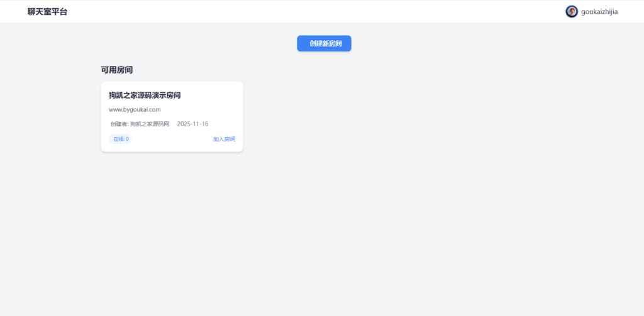Viewport: 644px width, 316px height.
Task: Click card space between online badge and join link
Action: 171,139
